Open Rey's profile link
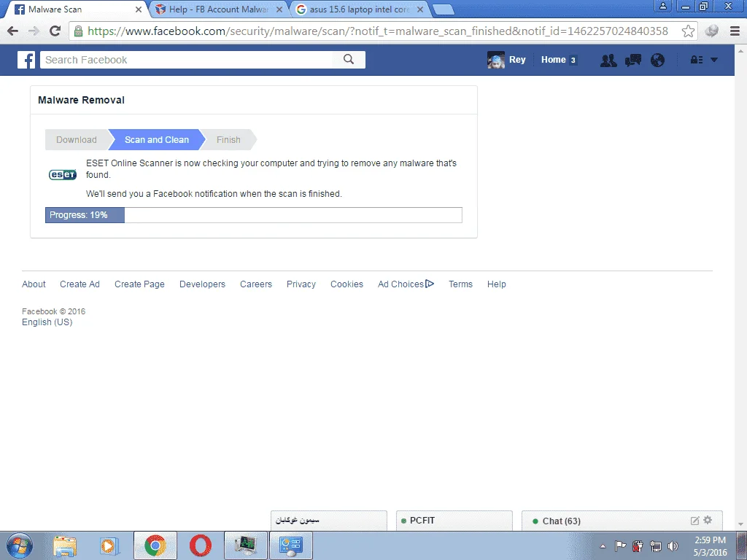The height and width of the screenshot is (560, 747). [517, 60]
